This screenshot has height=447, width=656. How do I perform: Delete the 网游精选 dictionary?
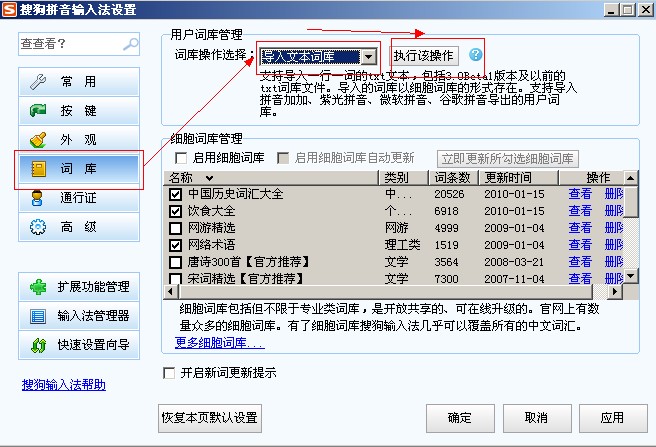[614, 228]
